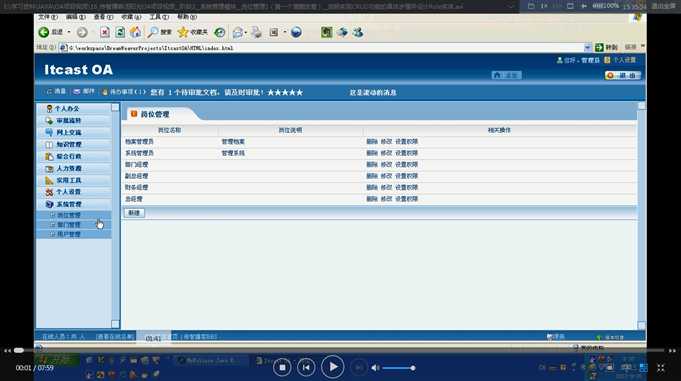Click the IE Print icon
This screenshot has height=381, width=681.
pyautogui.click(x=256, y=32)
